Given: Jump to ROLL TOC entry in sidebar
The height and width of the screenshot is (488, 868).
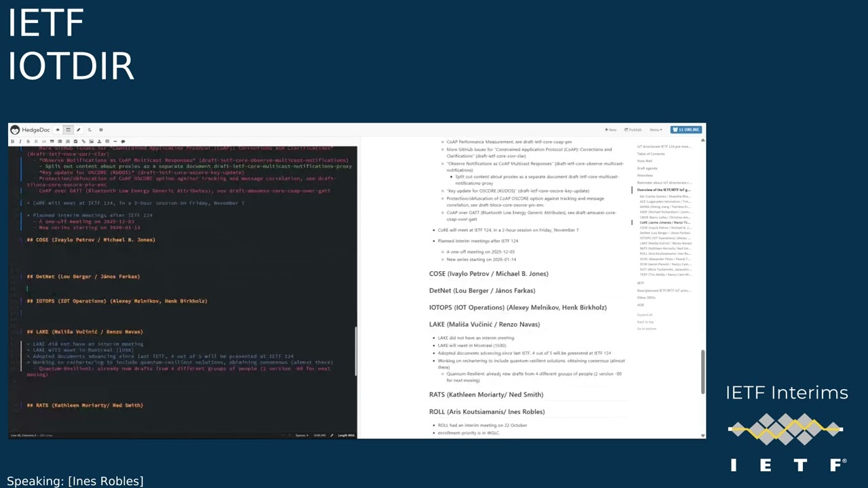Looking at the screenshot, I should tap(665, 253).
